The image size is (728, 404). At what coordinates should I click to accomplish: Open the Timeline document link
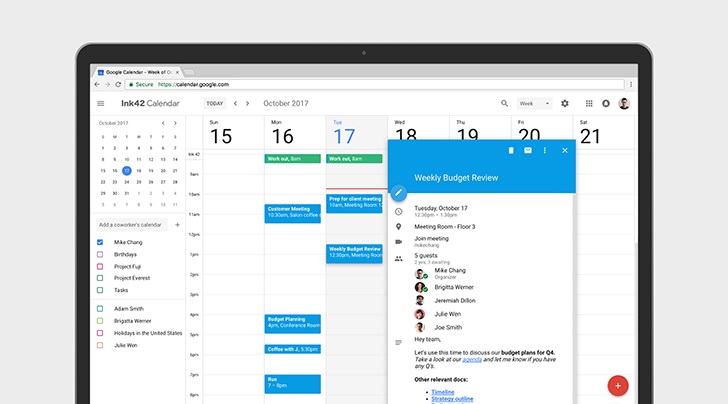pyautogui.click(x=442, y=392)
